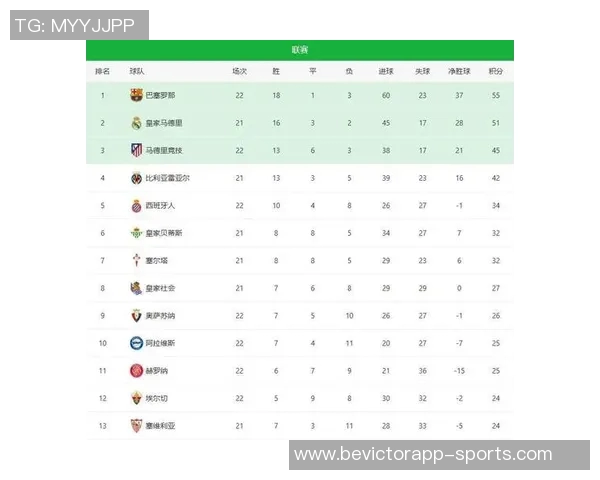Open the Atlético Madrid (马德里竞技) crest
The height and width of the screenshot is (480, 600).
coord(137,150)
